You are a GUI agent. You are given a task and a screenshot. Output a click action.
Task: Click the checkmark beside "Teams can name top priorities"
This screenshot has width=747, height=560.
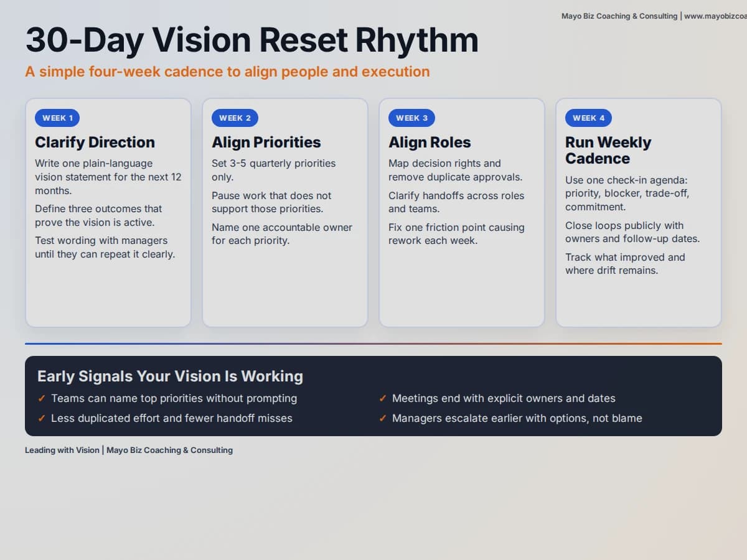pyautogui.click(x=42, y=398)
